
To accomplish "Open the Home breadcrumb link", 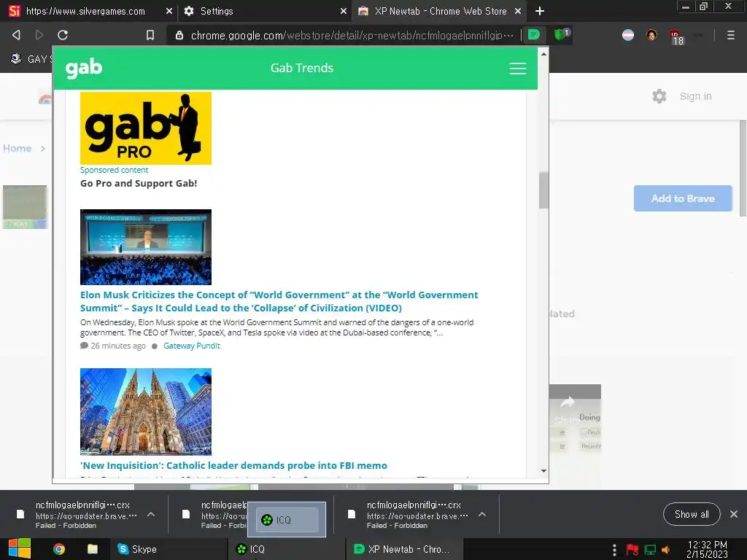I will (x=18, y=149).
